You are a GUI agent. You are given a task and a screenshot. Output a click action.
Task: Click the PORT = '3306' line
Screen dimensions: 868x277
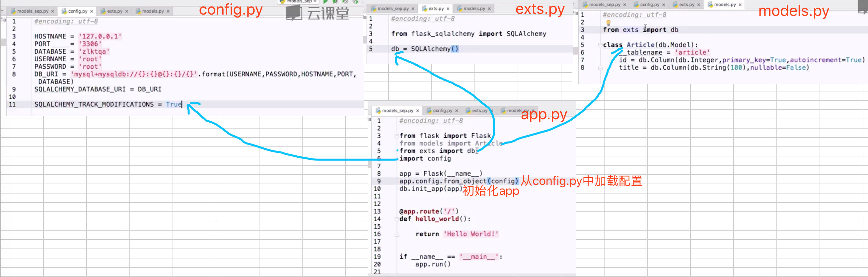pyautogui.click(x=68, y=44)
